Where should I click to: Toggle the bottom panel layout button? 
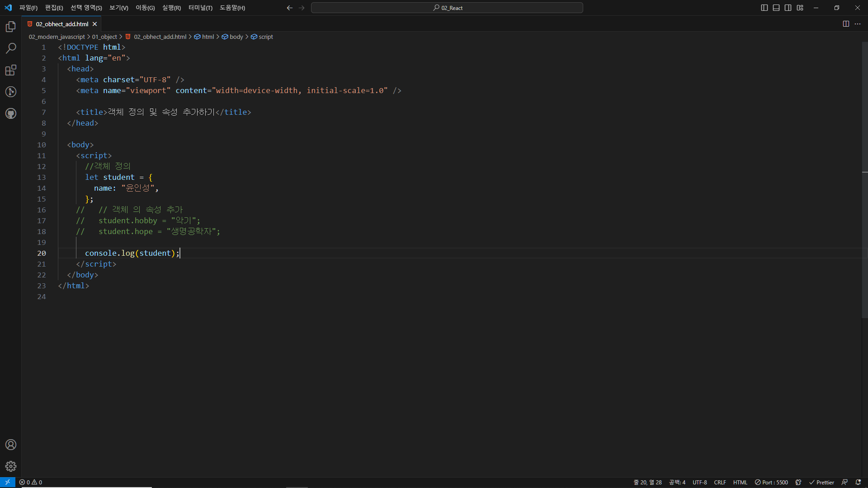coord(776,8)
